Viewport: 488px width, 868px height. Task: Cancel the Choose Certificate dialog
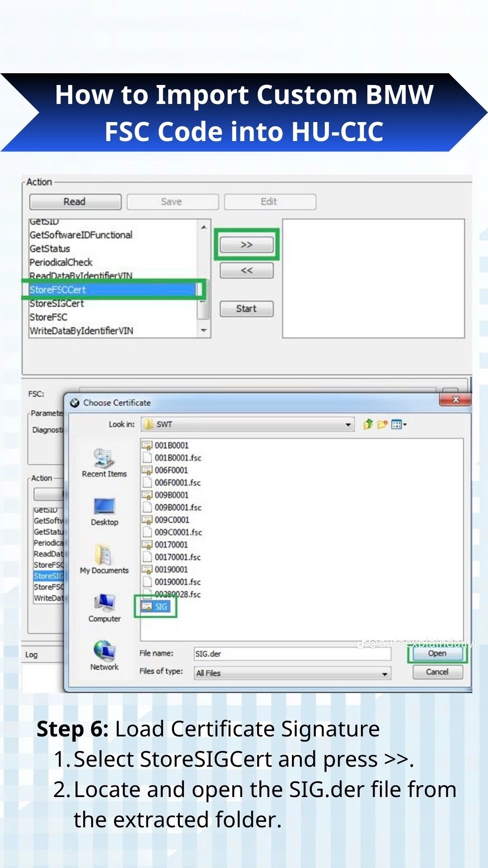(437, 672)
